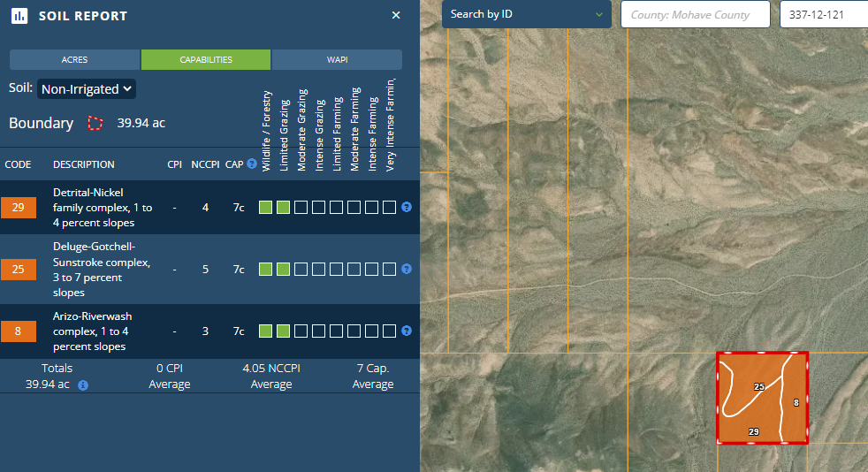Open info icon for soil code 25 row
This screenshot has height=472, width=868.
(x=407, y=269)
